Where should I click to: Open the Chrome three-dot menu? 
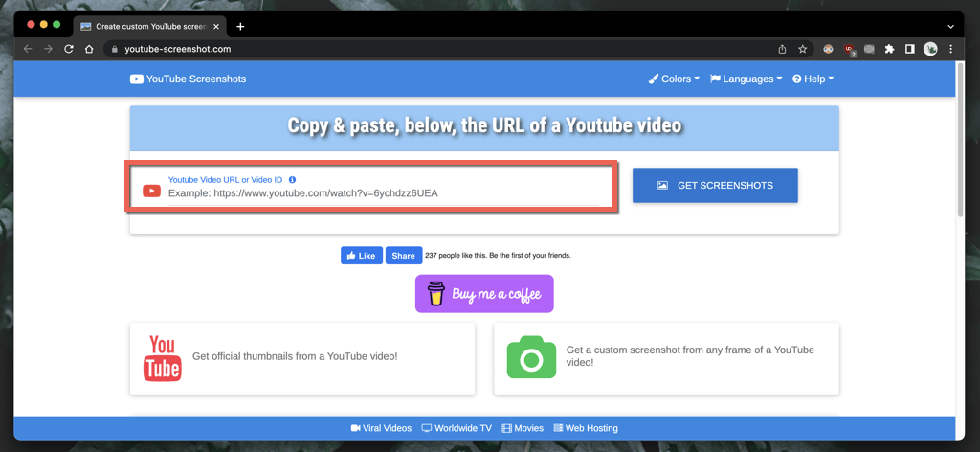(x=951, y=49)
